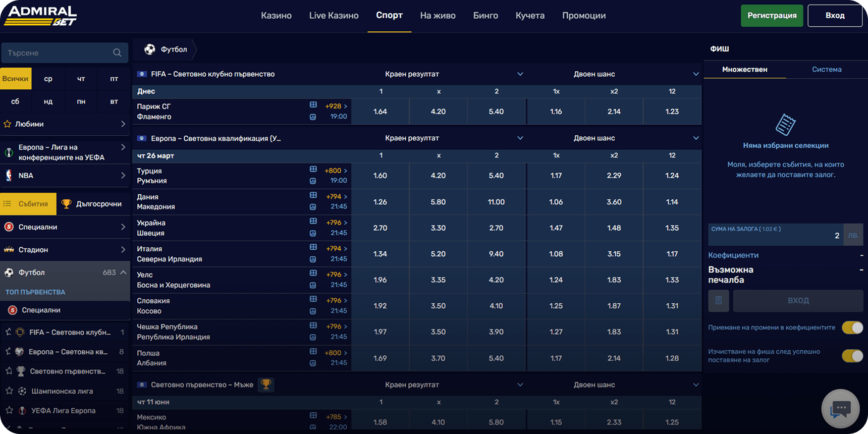Image resolution: width=868 pixels, height=434 pixels.
Task: Open Краен резултат dropdown in Европа qualification
Action: (x=520, y=138)
